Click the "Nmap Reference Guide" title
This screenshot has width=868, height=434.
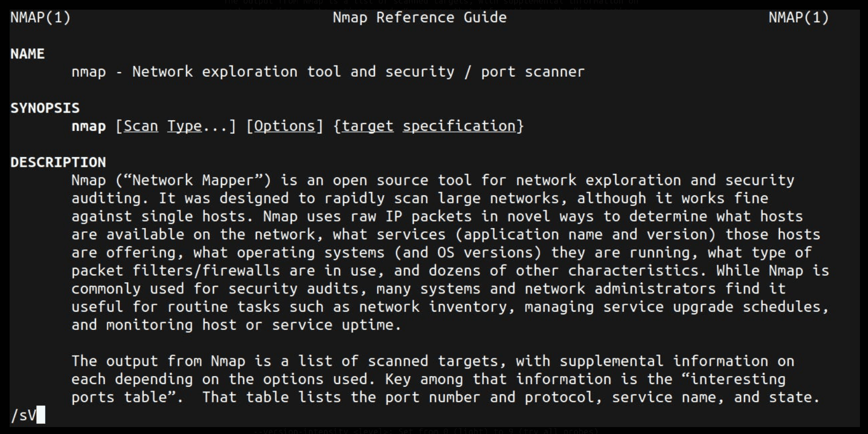pos(420,18)
